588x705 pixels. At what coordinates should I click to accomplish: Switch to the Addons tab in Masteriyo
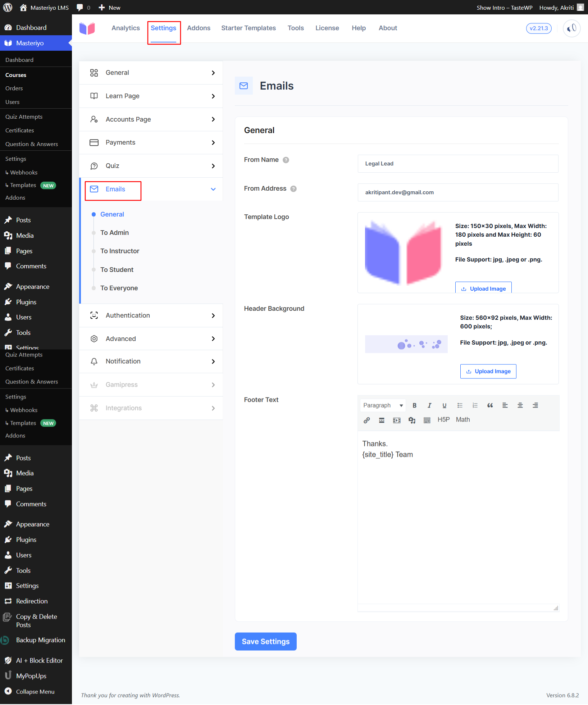coord(199,28)
